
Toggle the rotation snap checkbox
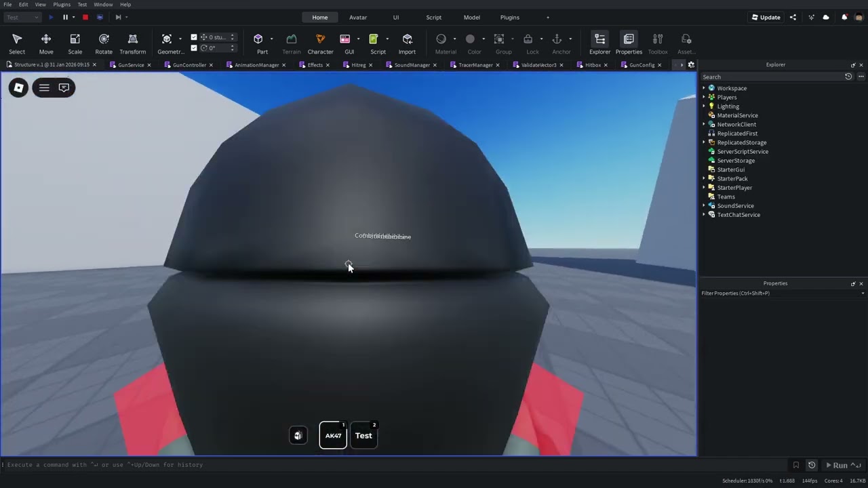(194, 48)
